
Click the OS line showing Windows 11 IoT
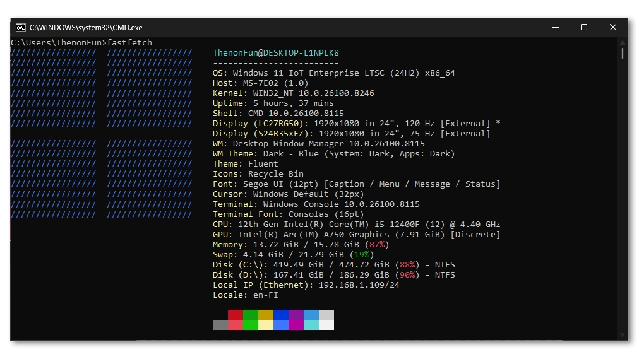point(334,73)
